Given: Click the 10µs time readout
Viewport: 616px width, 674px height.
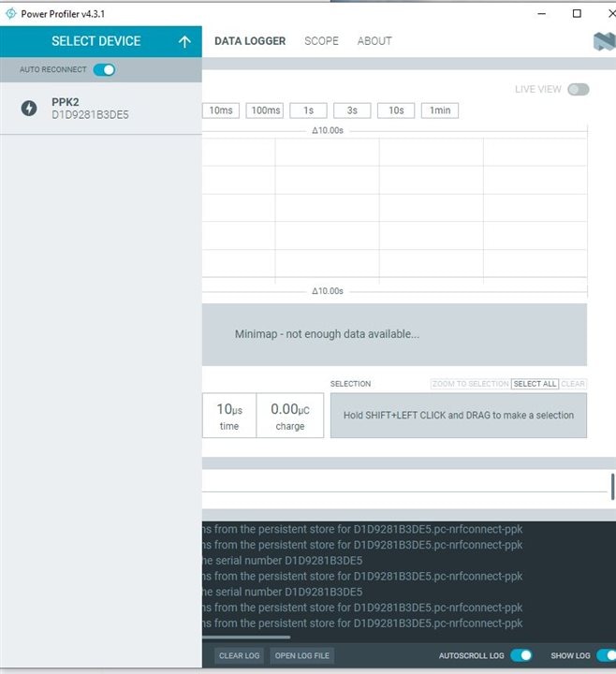Looking at the screenshot, I should [229, 416].
